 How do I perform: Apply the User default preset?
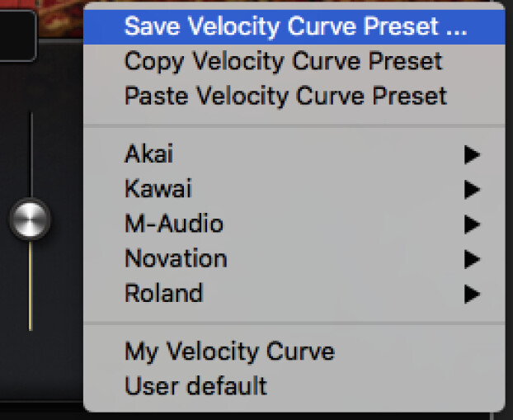point(195,385)
